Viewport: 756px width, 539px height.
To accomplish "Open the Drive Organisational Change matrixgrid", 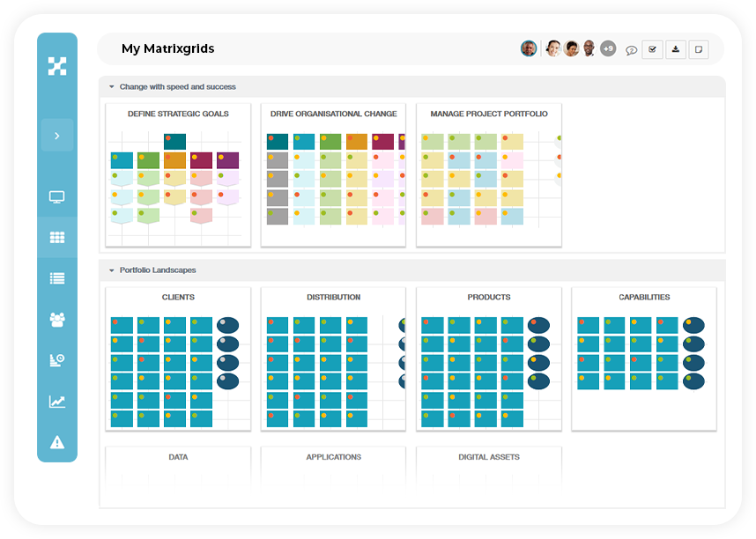I will coord(333,175).
